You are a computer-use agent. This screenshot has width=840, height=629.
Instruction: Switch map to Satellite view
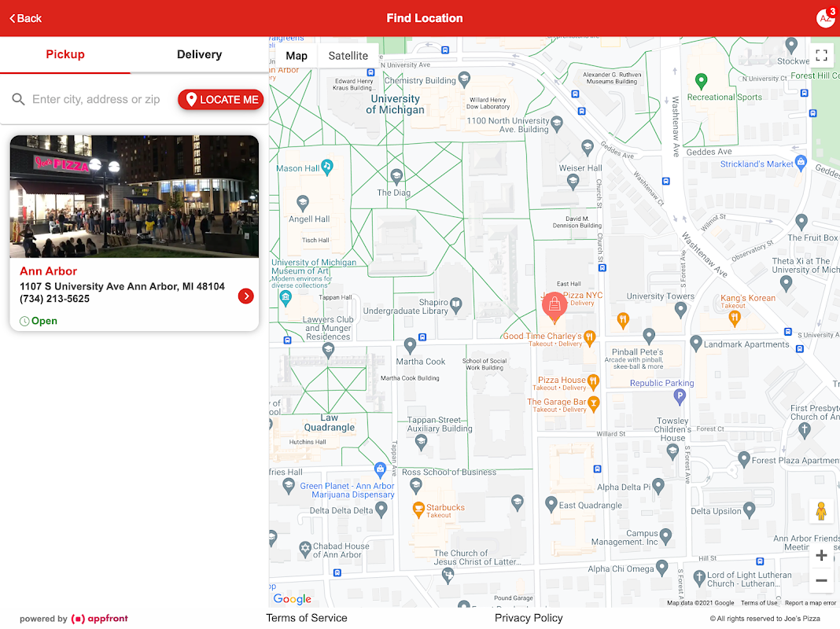[x=348, y=56]
